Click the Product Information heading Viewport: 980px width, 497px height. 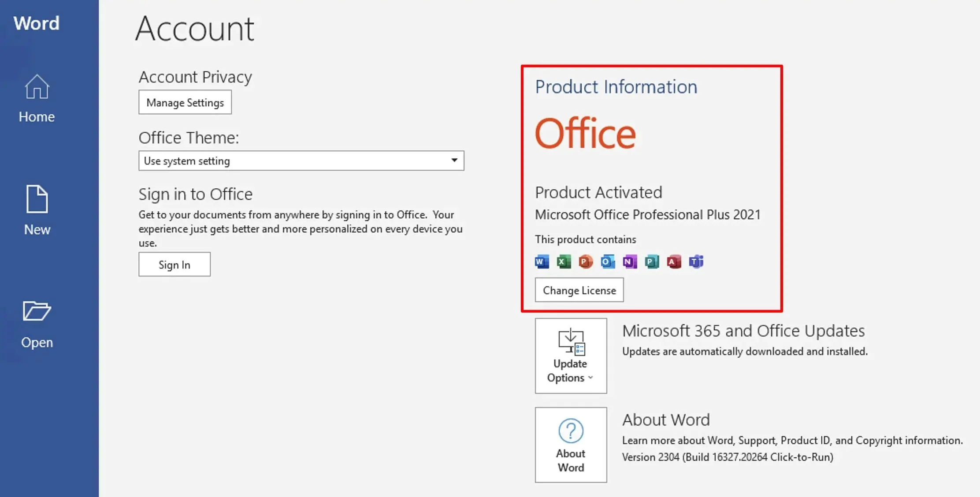point(616,87)
